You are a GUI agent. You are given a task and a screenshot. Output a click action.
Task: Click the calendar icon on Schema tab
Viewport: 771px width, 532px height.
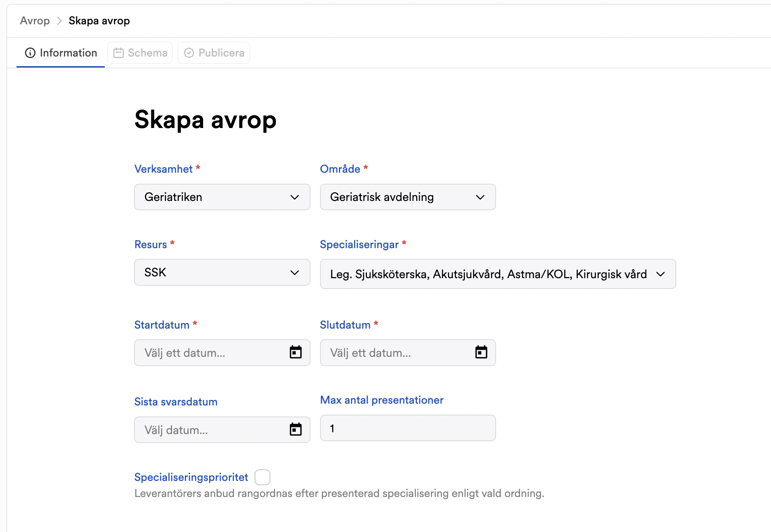pyautogui.click(x=118, y=53)
